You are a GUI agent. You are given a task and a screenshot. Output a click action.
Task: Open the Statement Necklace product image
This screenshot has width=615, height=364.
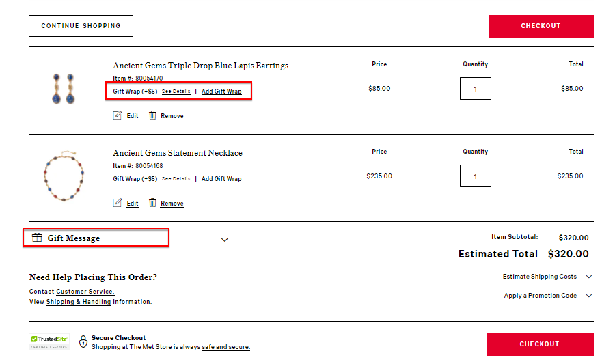point(64,176)
